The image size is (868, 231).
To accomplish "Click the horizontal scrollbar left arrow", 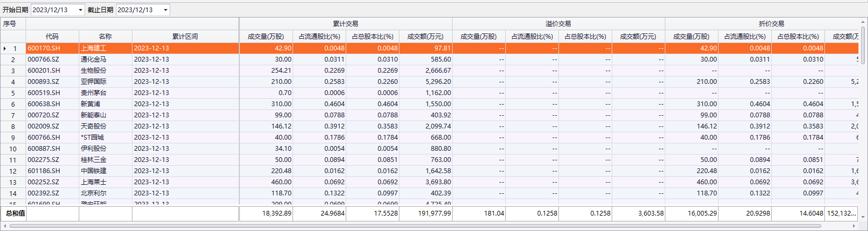I will pos(4,226).
